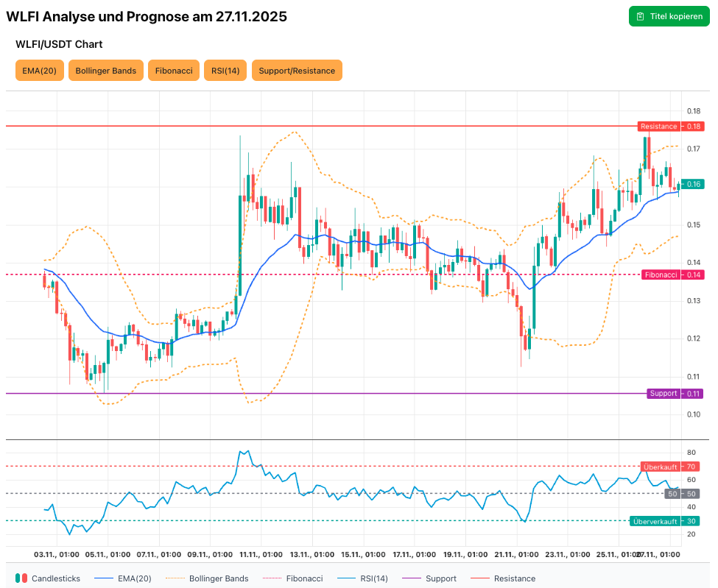This screenshot has width=718, height=588.
Task: Click the purple Support 0.11 price label
Action: click(x=675, y=394)
